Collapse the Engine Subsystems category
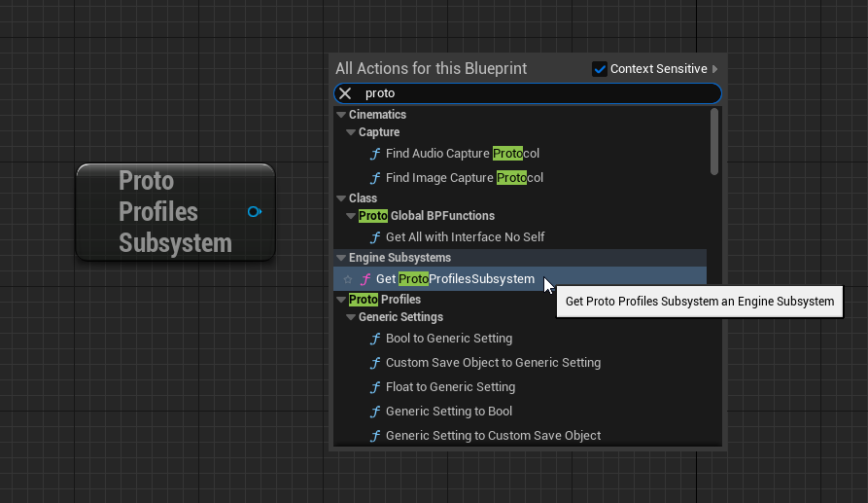This screenshot has height=503, width=868. 341,258
